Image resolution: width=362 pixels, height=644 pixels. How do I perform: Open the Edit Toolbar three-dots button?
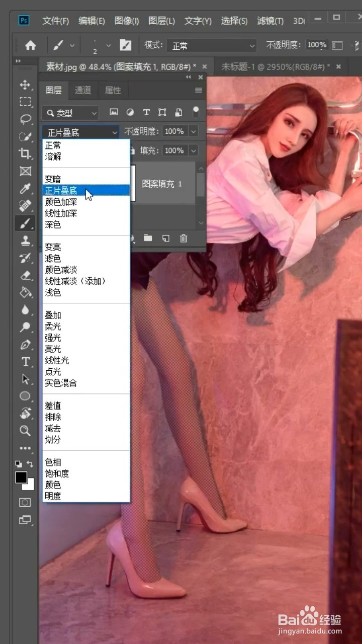tap(25, 448)
